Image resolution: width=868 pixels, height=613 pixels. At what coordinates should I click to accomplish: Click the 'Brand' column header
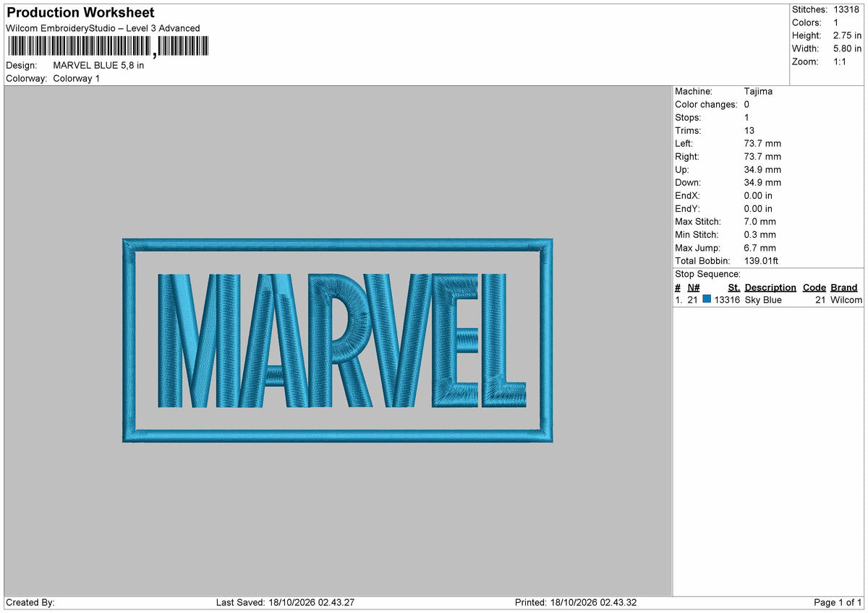pos(844,287)
